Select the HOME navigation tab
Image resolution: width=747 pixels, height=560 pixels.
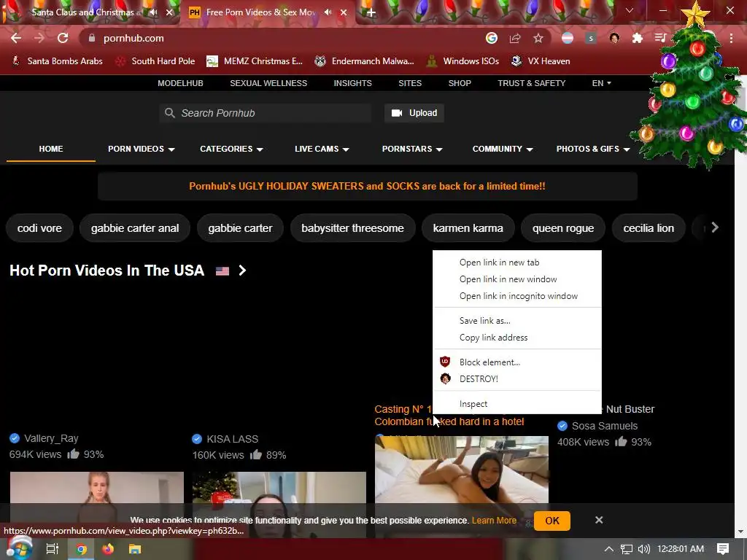[51, 149]
